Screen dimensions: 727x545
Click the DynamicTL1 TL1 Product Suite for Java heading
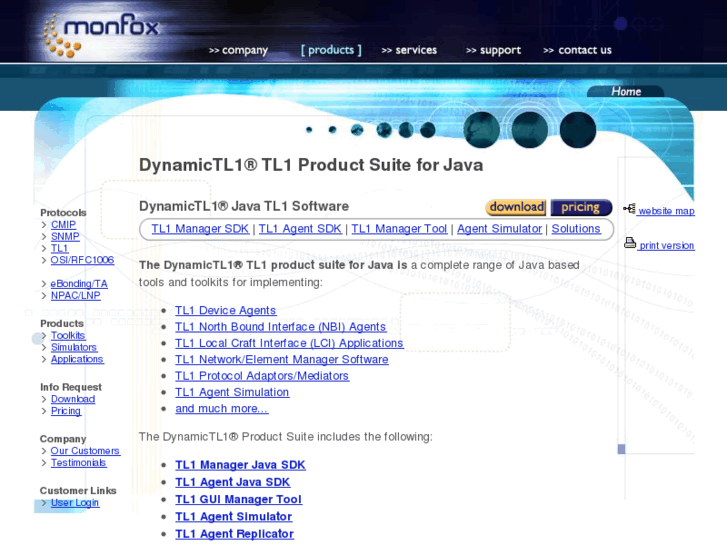coord(311,165)
